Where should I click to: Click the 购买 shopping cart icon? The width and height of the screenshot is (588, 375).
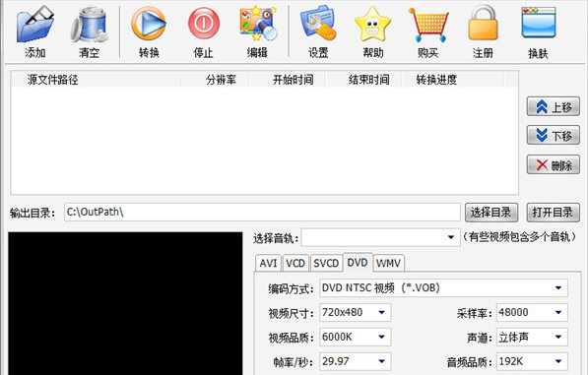[x=428, y=25]
